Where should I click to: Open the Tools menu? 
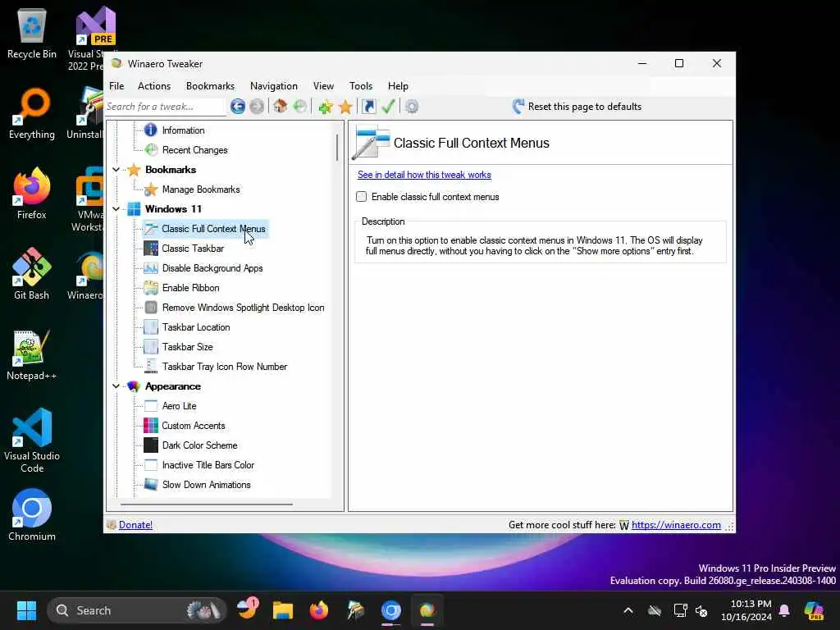pyautogui.click(x=361, y=85)
